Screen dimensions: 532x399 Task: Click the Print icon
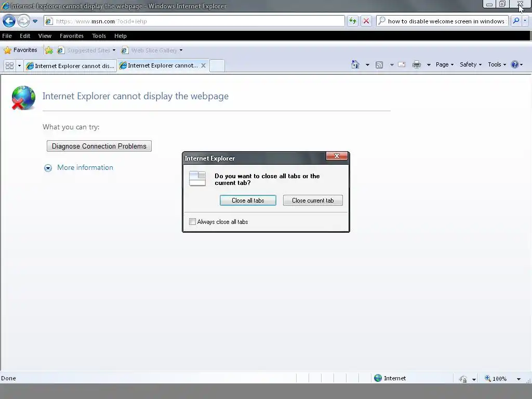416,64
